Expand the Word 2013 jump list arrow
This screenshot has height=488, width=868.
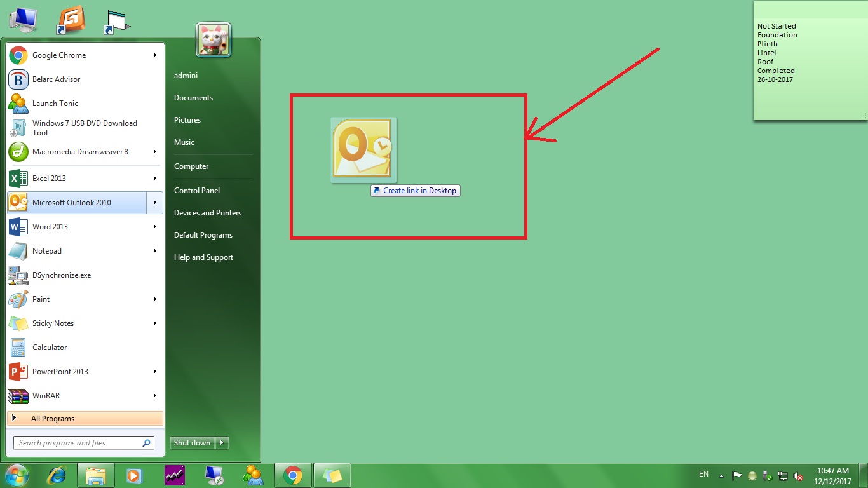pos(155,227)
